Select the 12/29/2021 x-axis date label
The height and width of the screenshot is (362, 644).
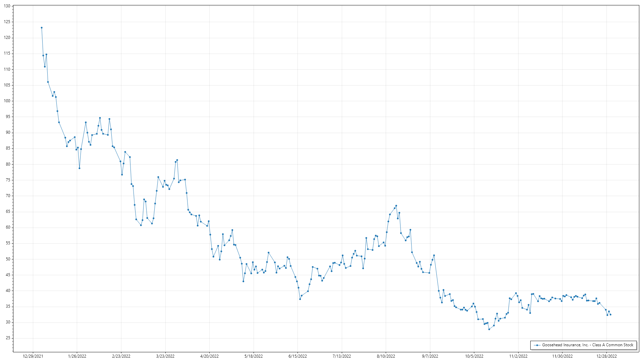pyautogui.click(x=33, y=356)
